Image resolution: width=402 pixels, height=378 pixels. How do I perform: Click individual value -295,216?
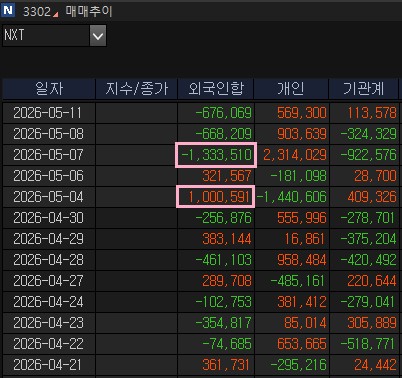[298, 365]
